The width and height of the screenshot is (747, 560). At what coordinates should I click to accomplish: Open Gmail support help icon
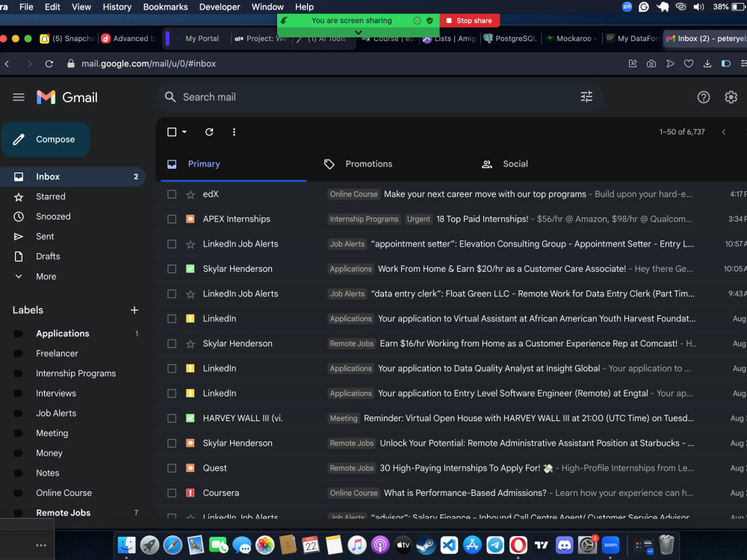(703, 97)
